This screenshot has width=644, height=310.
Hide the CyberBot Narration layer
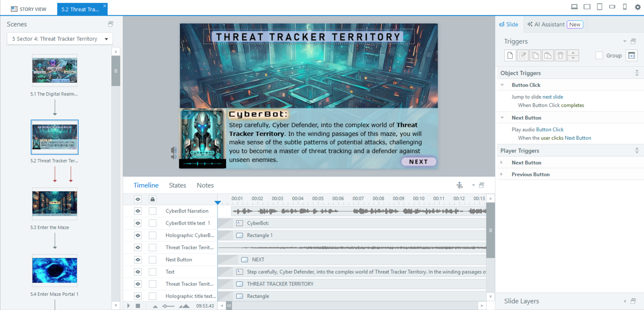coord(138,211)
